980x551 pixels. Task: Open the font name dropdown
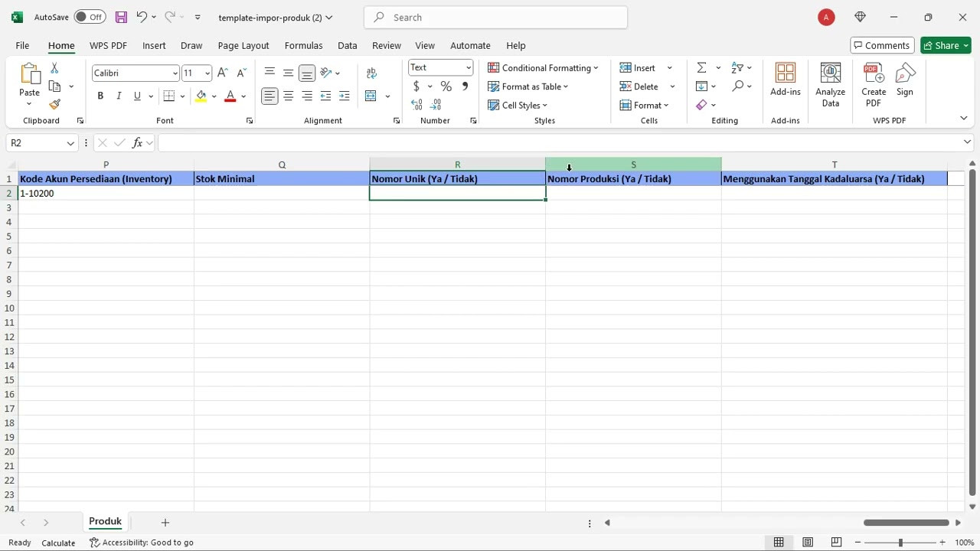coord(175,73)
